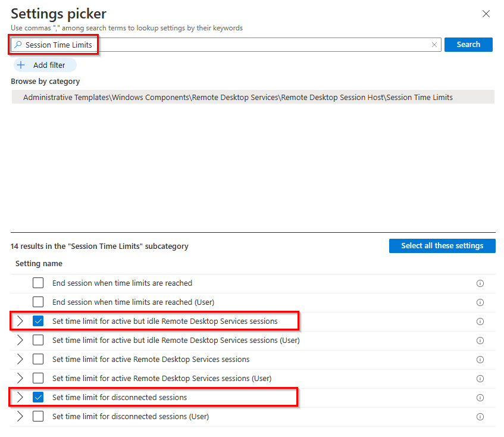Show info for End session time limits (User)

click(480, 302)
